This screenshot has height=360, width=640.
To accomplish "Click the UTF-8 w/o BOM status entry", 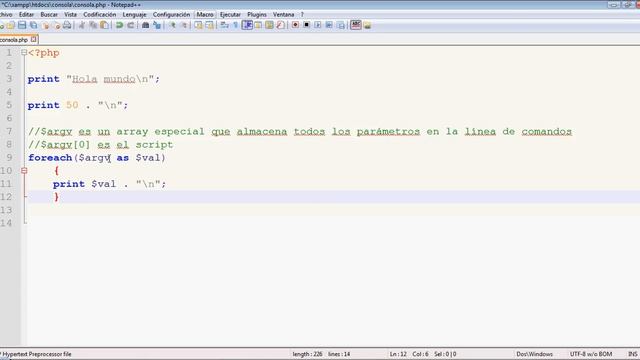I will tap(591, 354).
